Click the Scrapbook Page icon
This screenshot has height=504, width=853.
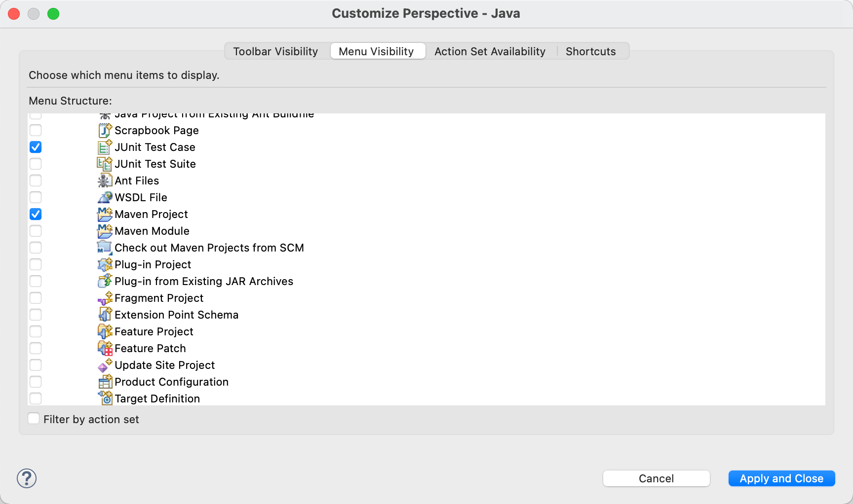point(105,130)
